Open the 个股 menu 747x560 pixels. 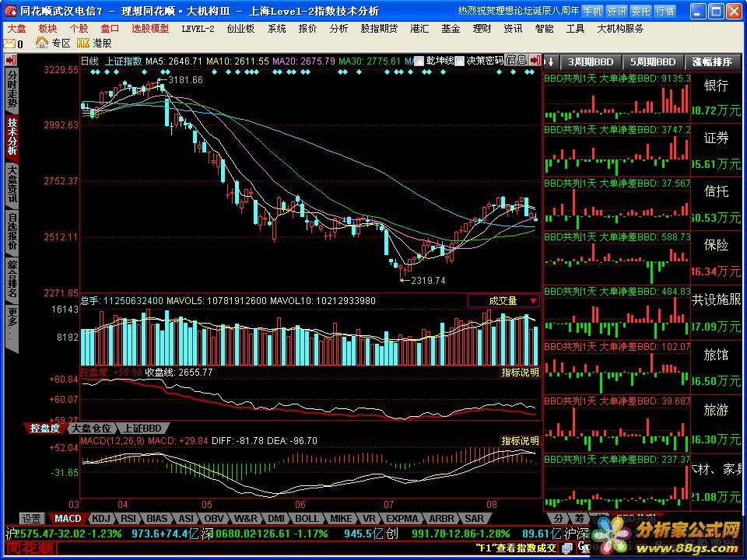point(79,29)
